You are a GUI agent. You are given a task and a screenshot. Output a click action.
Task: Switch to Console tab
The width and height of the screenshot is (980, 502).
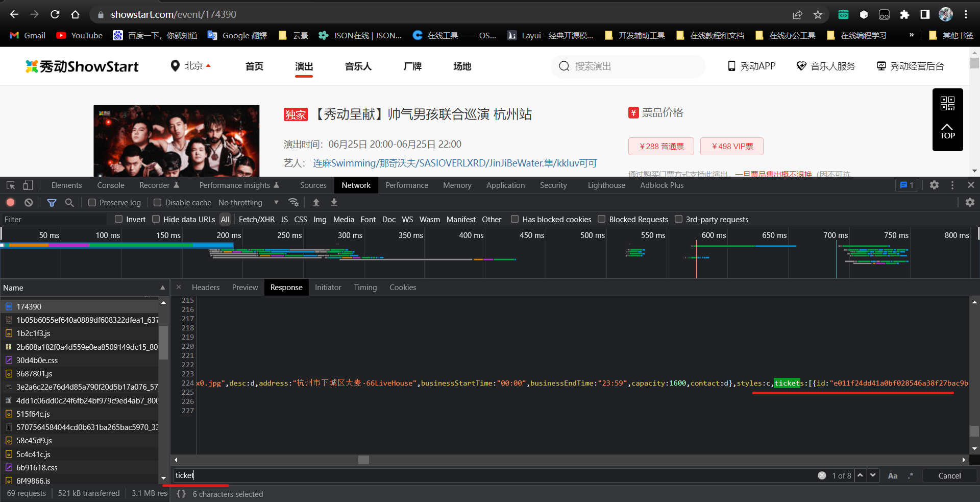click(x=111, y=185)
